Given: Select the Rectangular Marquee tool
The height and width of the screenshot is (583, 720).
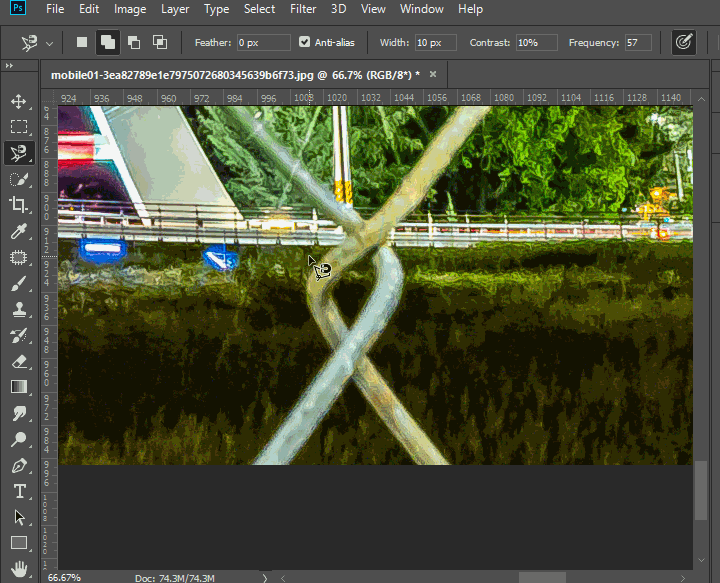Looking at the screenshot, I should (18, 127).
